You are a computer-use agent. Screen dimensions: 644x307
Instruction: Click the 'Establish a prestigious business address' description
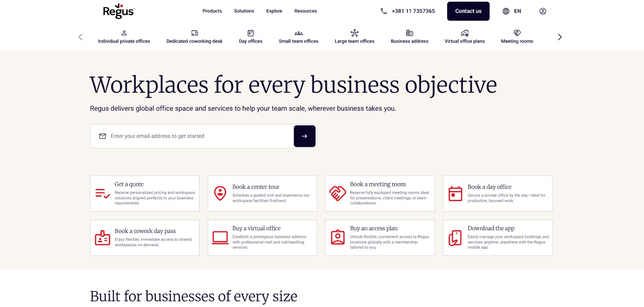tap(269, 242)
